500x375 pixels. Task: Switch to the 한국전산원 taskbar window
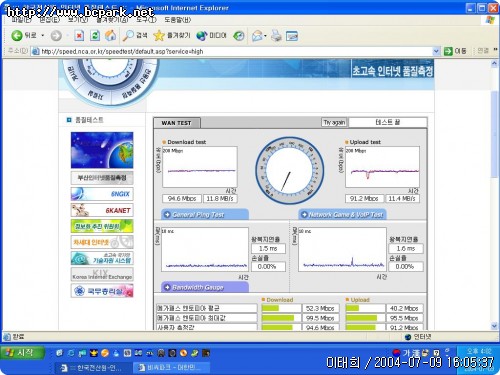(93, 368)
